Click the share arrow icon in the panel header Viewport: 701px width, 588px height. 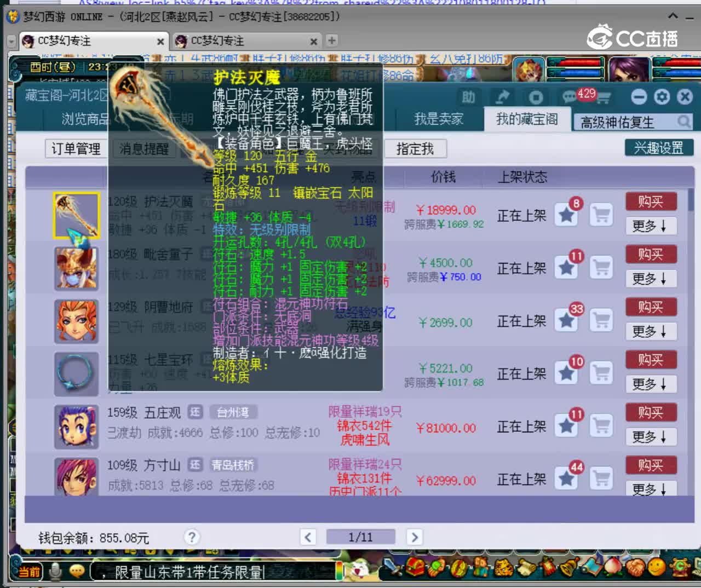click(502, 97)
